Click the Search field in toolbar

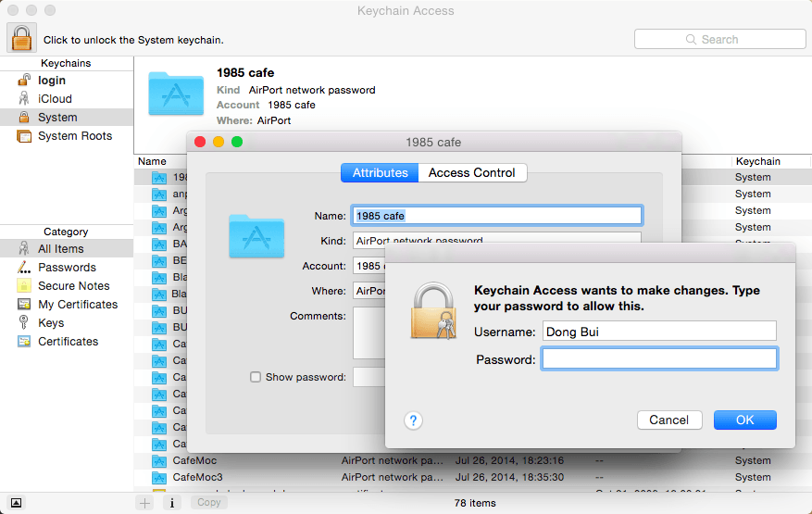(719, 40)
